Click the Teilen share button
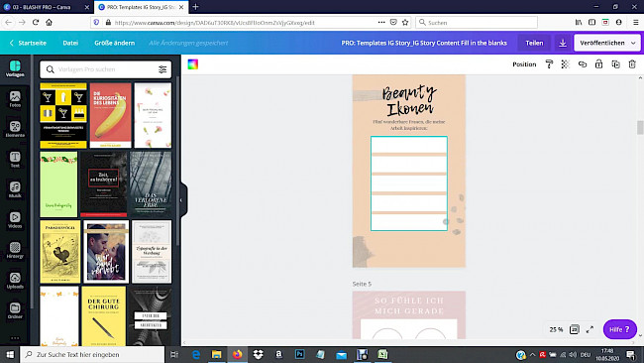 (x=534, y=43)
